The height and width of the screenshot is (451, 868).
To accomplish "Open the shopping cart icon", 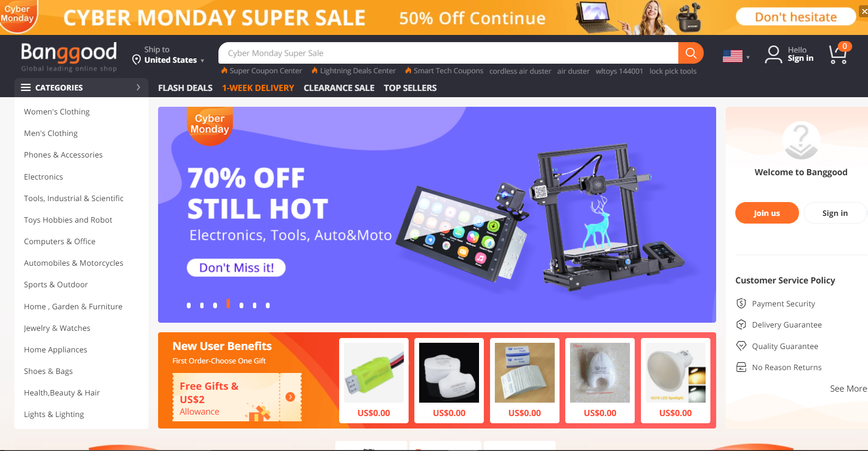I will [839, 54].
